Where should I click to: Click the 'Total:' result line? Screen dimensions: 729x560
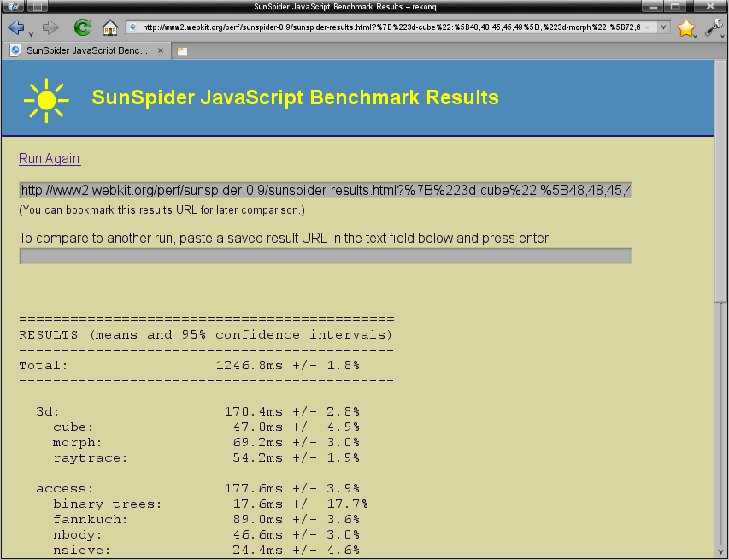(x=189, y=366)
